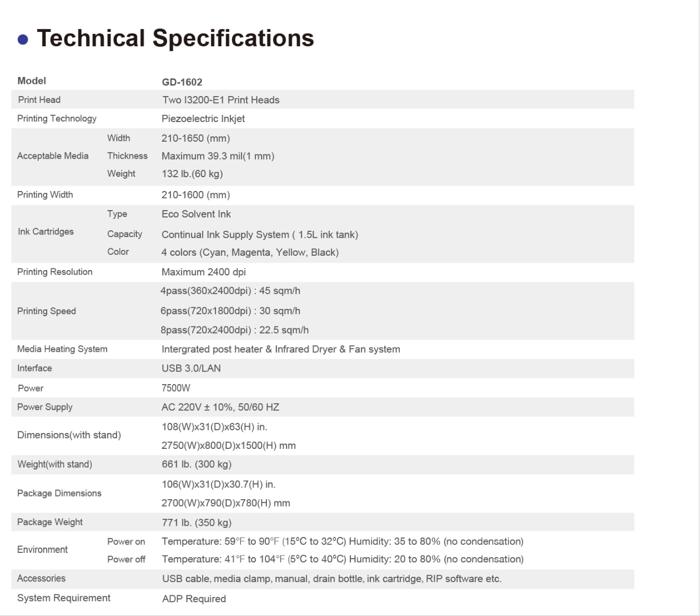Click the USB 3.0/LAN interface value

click(191, 368)
